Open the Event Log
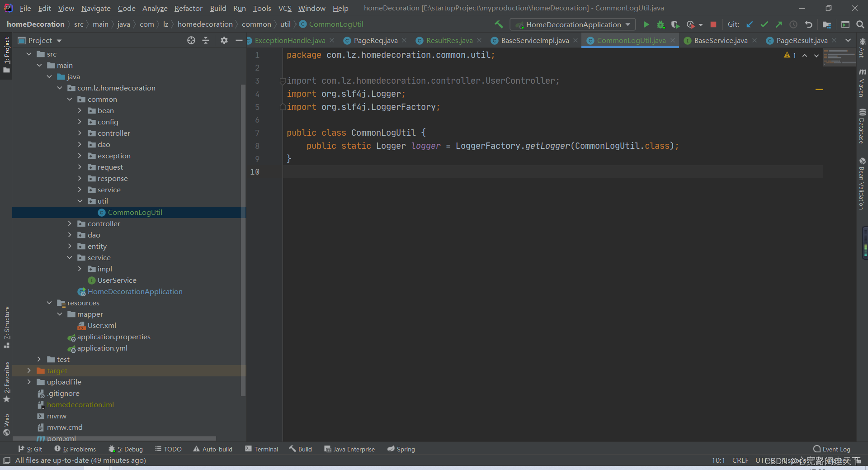The image size is (868, 470). [x=832, y=449]
